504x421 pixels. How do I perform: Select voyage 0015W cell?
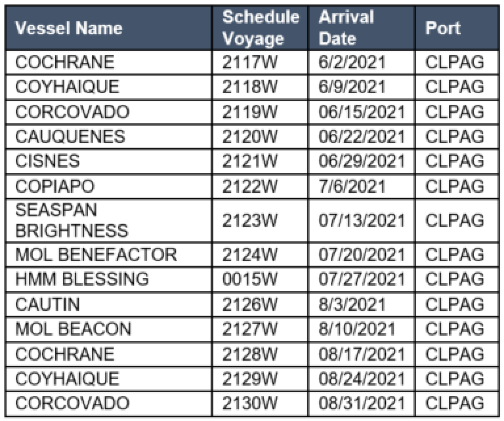click(260, 279)
